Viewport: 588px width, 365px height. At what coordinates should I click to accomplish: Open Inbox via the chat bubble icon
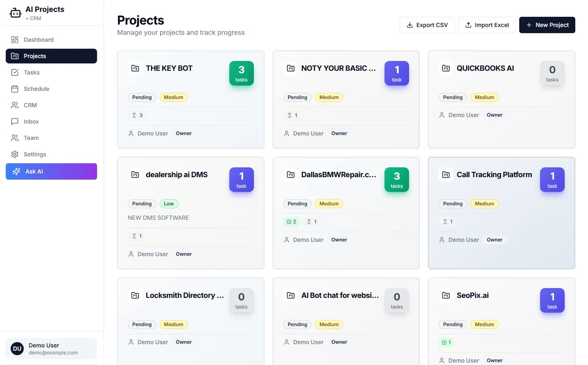click(x=15, y=121)
